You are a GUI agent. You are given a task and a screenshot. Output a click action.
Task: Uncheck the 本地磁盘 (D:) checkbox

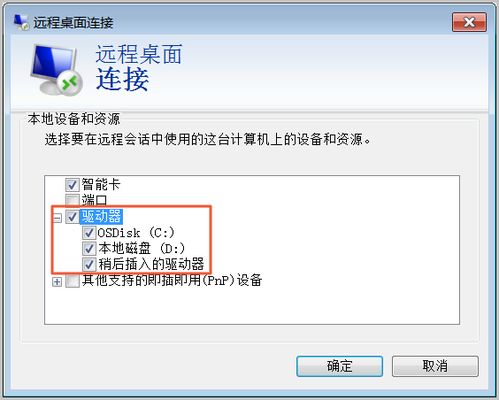pyautogui.click(x=89, y=248)
